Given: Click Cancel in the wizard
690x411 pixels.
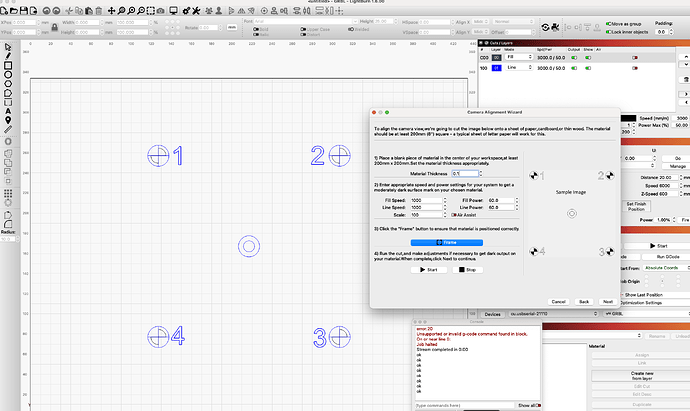Looking at the screenshot, I should [558, 302].
